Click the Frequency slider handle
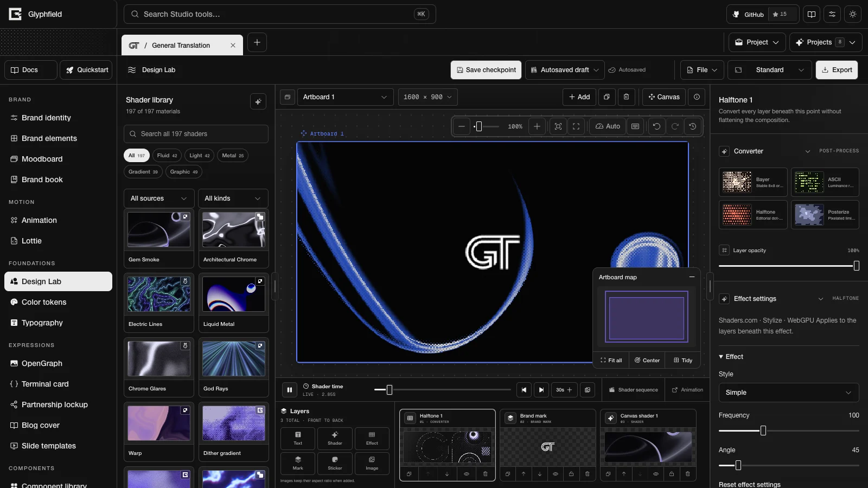This screenshot has width=868, height=488. click(x=763, y=431)
